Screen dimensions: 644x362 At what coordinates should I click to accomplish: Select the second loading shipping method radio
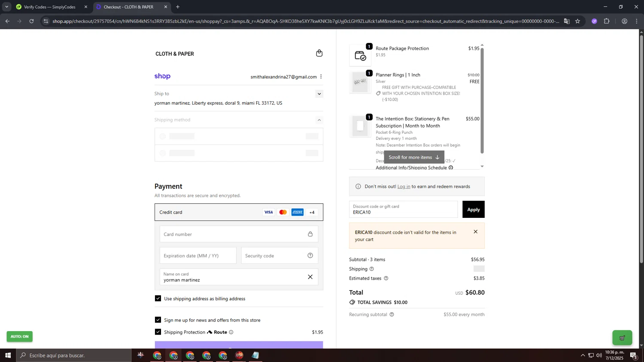[163, 153]
